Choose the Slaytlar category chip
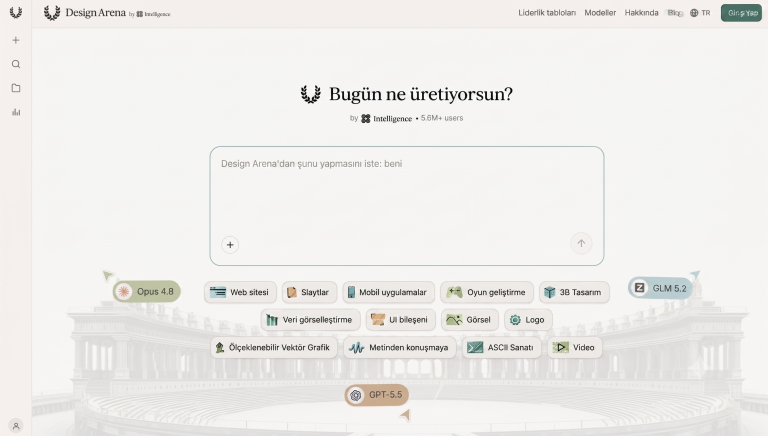This screenshot has width=768, height=436. (x=309, y=292)
